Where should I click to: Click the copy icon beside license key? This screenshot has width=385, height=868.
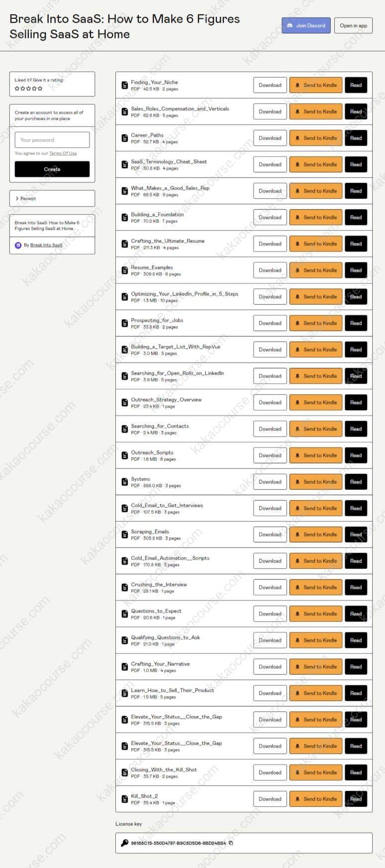(x=231, y=843)
